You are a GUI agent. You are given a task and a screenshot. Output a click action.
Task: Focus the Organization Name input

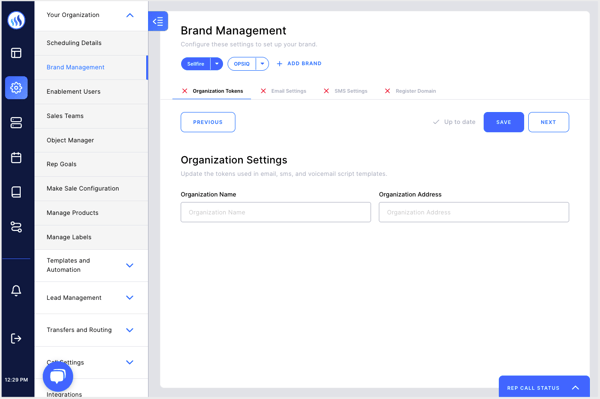pyautogui.click(x=276, y=212)
